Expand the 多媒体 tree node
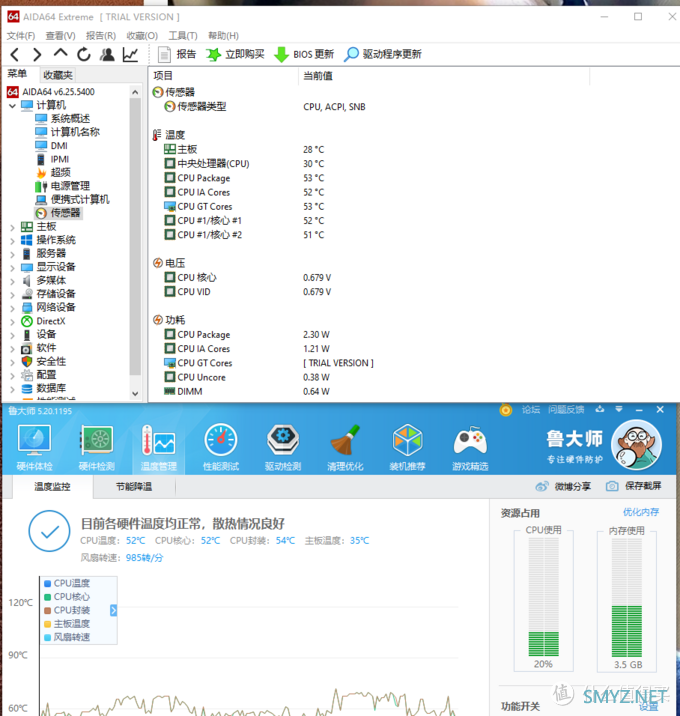 coord(12,281)
